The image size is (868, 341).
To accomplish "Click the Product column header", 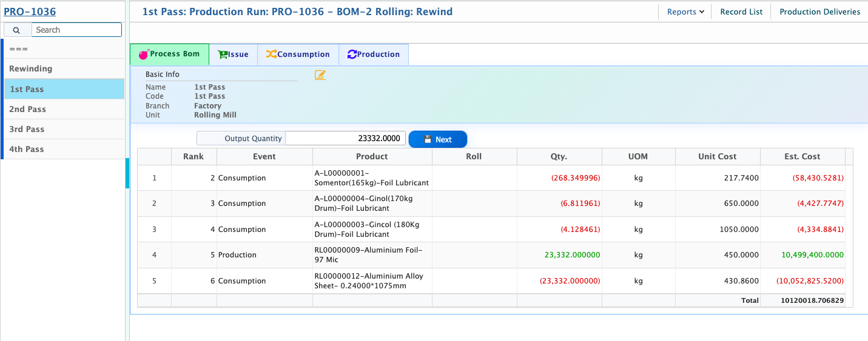I will 372,156.
